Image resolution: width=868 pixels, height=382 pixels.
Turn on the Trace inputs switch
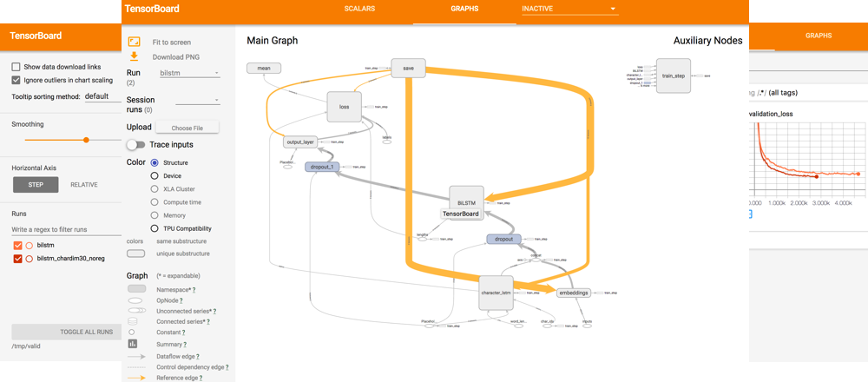click(135, 144)
